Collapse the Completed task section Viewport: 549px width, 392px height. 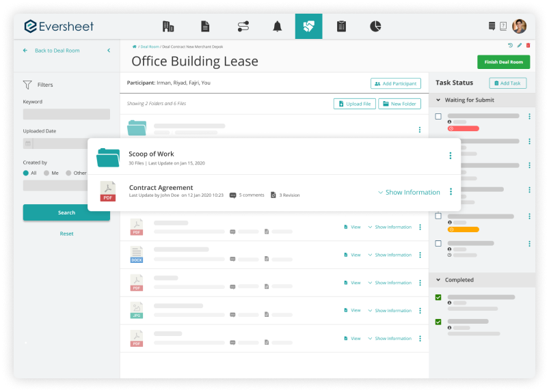click(x=438, y=280)
